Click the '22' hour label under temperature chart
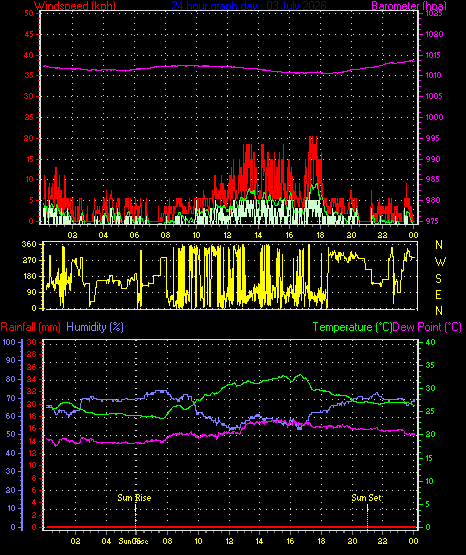Screen dimensions: 466x555 click(383, 541)
